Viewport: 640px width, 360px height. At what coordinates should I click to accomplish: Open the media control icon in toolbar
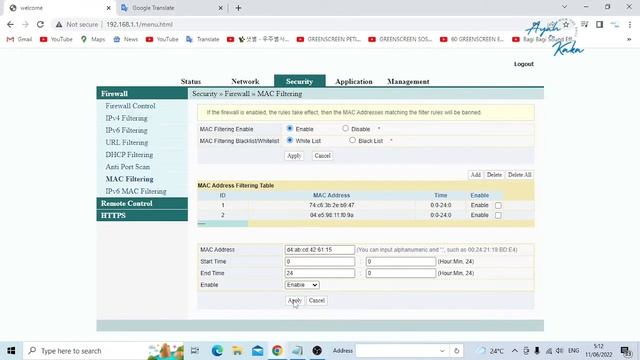pos(584,24)
